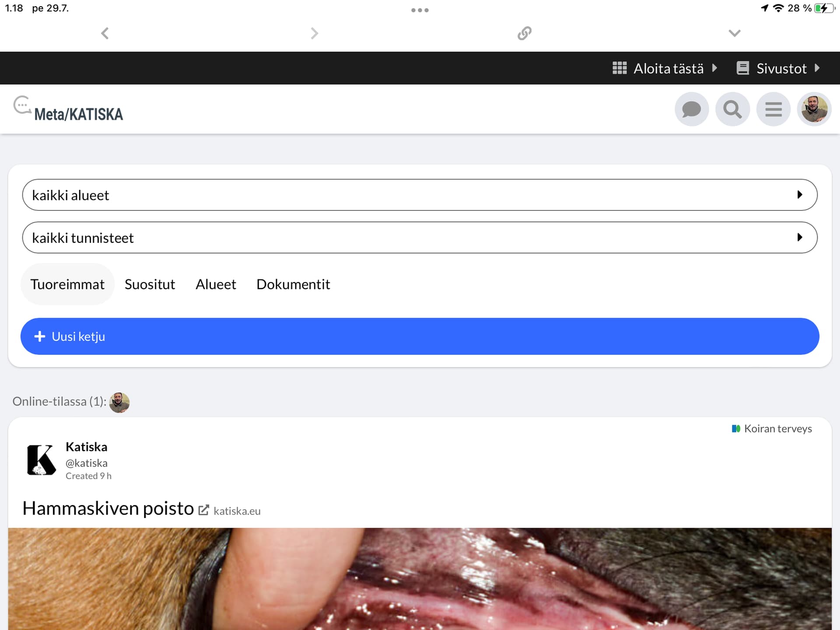Tap the three-dot multitasking indicator
Viewport: 840px width, 630px height.
(420, 10)
